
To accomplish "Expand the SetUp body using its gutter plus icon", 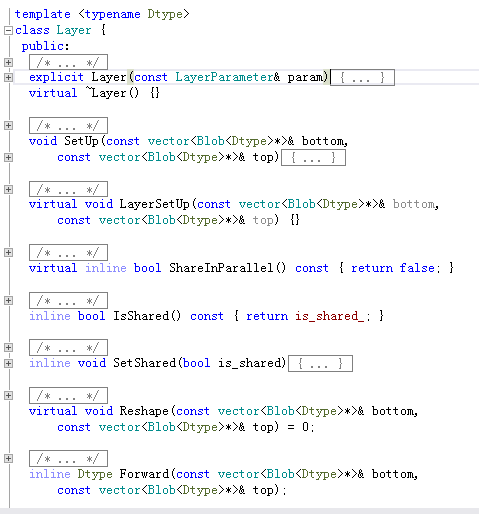I will [x=8, y=157].
